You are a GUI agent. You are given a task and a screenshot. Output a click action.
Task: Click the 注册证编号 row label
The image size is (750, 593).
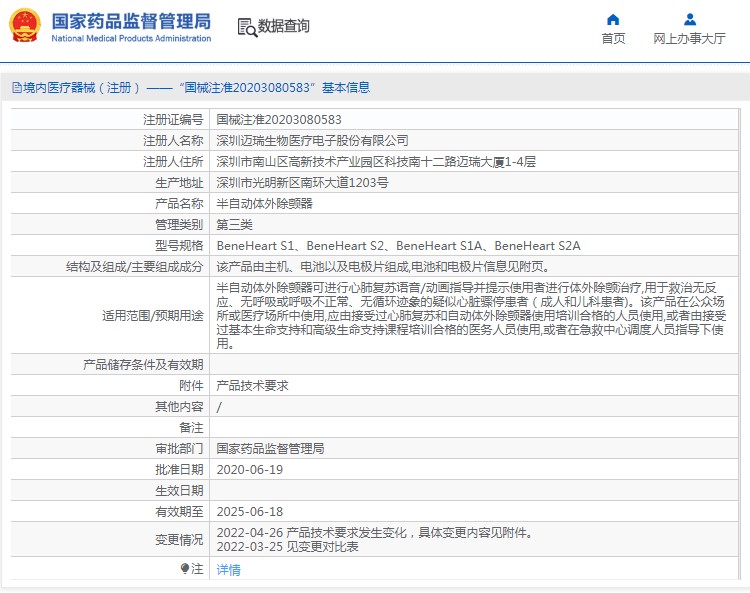click(x=173, y=120)
